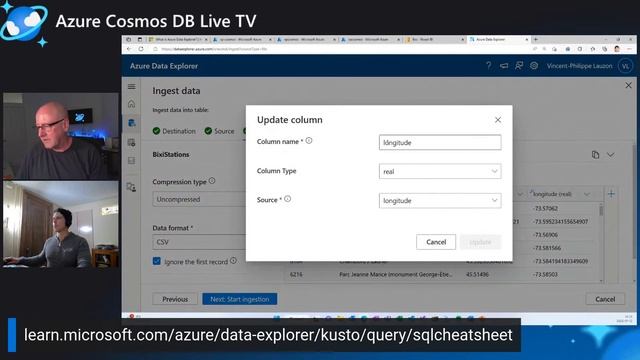Viewport: 640px width, 360px height.
Task: Select the Destination wizard step
Action: (x=174, y=131)
